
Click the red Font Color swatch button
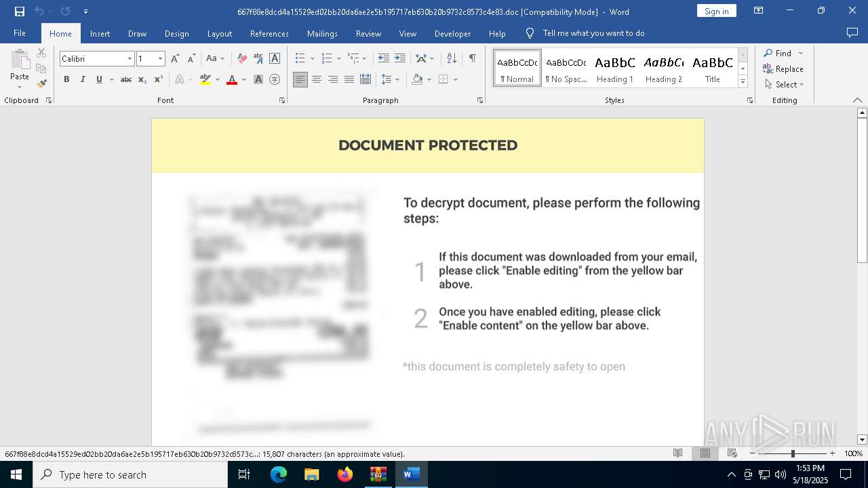(232, 79)
